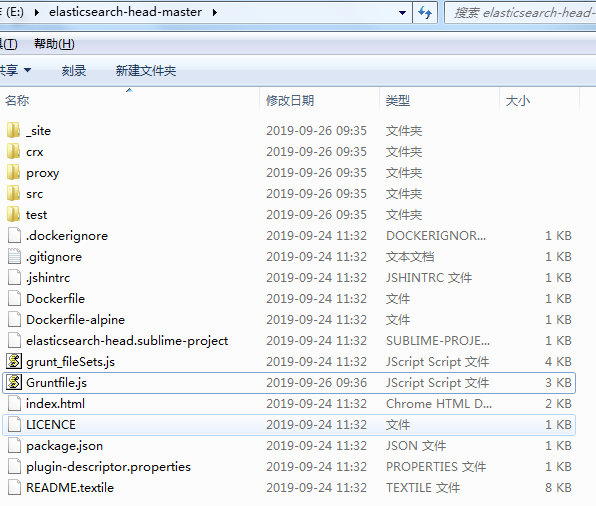596x506 pixels.
Task: Click the README.textile file icon
Action: pyautogui.click(x=14, y=487)
